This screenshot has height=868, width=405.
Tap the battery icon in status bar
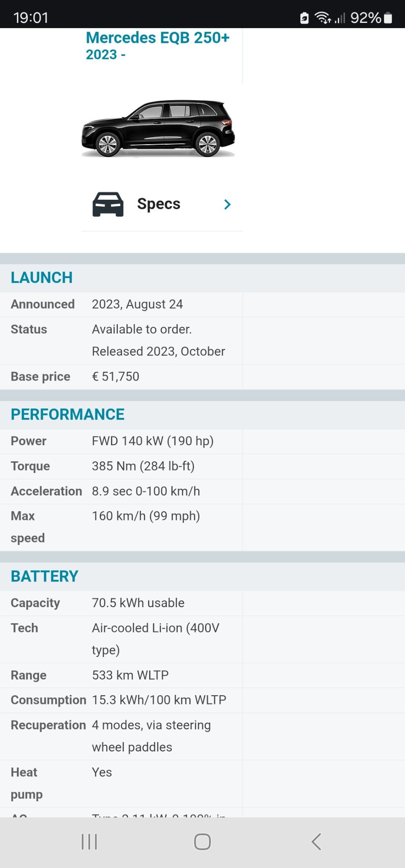(388, 18)
